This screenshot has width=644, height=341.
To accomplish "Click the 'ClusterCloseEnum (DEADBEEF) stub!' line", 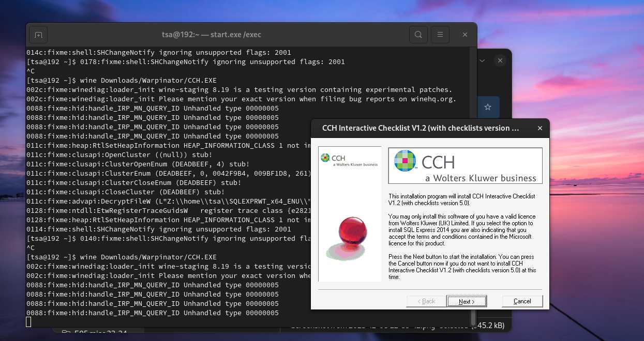I will [133, 183].
